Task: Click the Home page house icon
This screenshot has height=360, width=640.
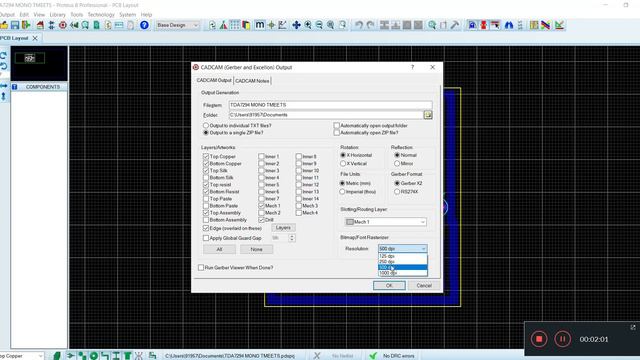Action: pos(40,25)
